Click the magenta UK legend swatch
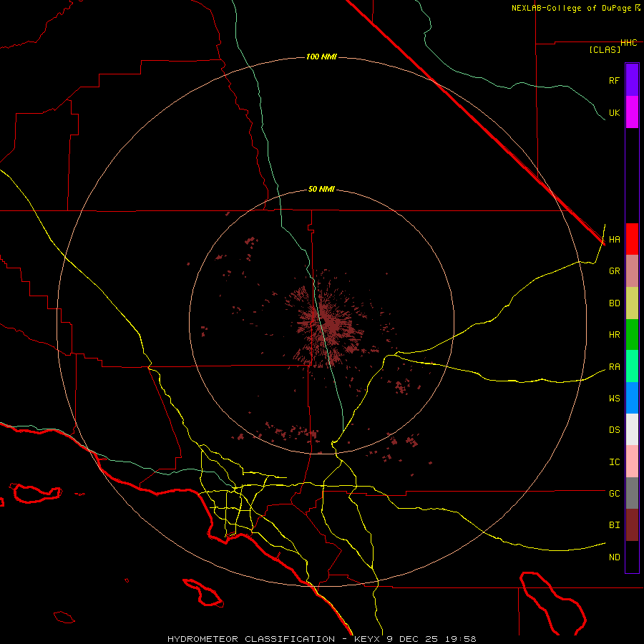Viewport: 644px width, 644px height. click(632, 112)
